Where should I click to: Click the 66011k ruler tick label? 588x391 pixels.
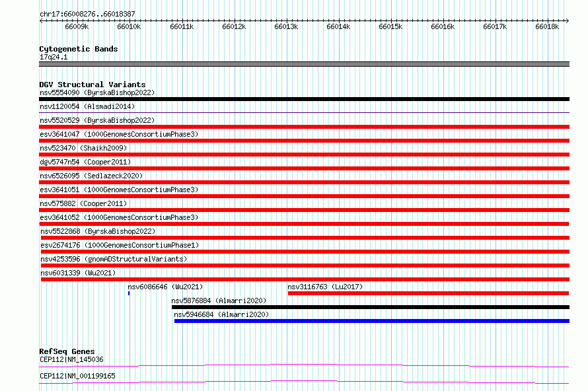182,26
